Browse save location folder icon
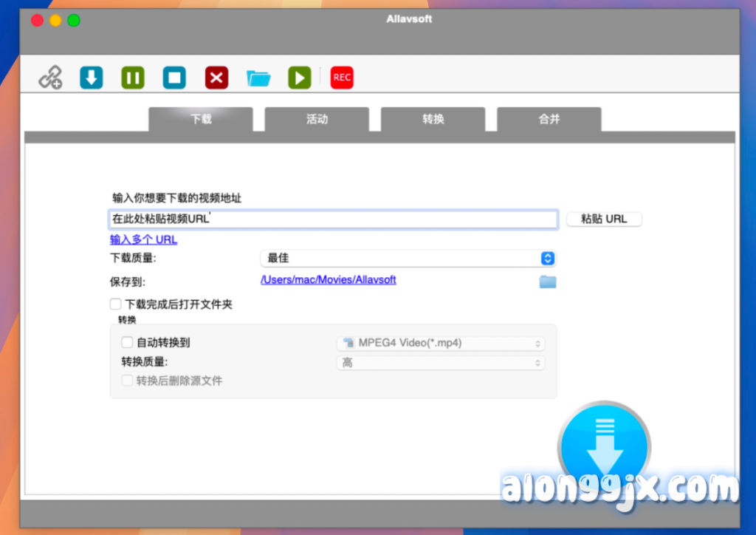Viewport: 756px width, 535px height. click(x=547, y=281)
